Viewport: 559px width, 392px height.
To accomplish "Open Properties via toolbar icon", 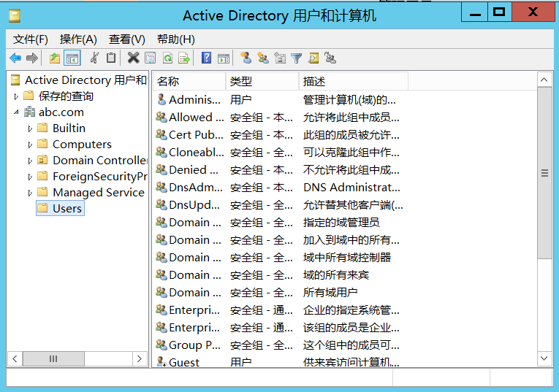I will (x=151, y=58).
